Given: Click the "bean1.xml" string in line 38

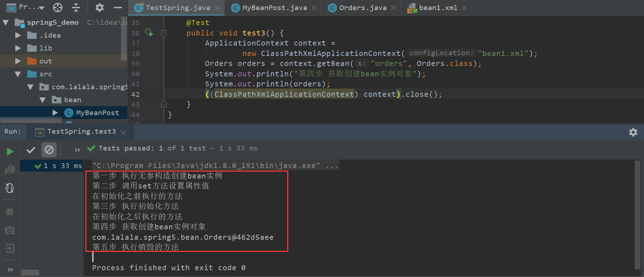Looking at the screenshot, I should (x=503, y=53).
